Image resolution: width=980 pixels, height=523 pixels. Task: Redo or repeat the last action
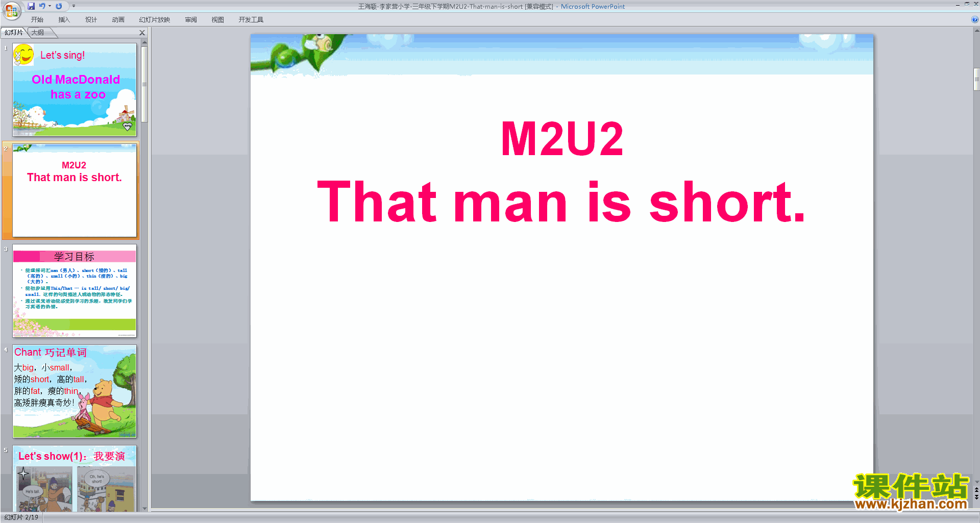59,6
